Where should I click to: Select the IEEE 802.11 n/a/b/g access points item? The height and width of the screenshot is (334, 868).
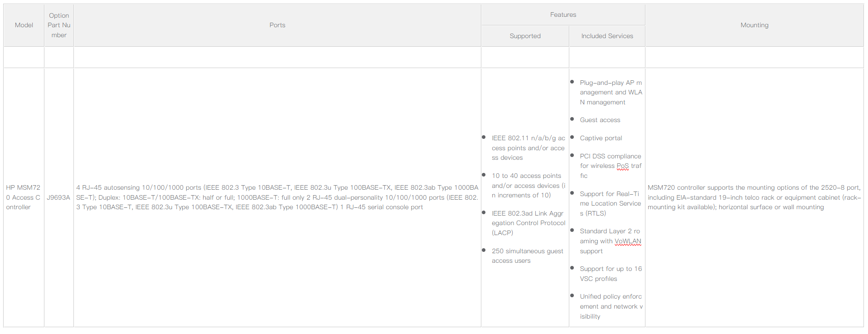(528, 148)
